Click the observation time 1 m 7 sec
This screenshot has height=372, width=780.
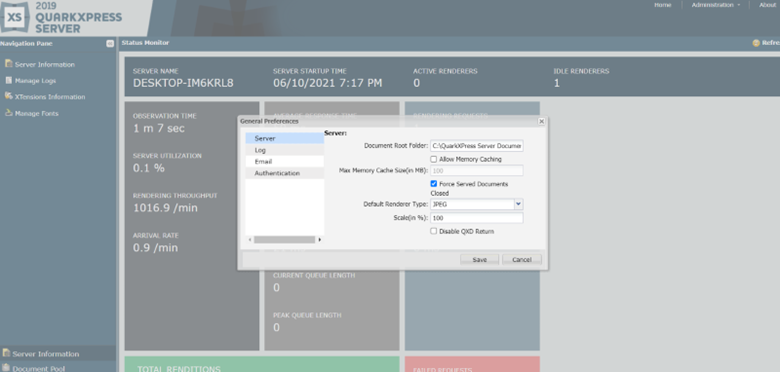(159, 128)
